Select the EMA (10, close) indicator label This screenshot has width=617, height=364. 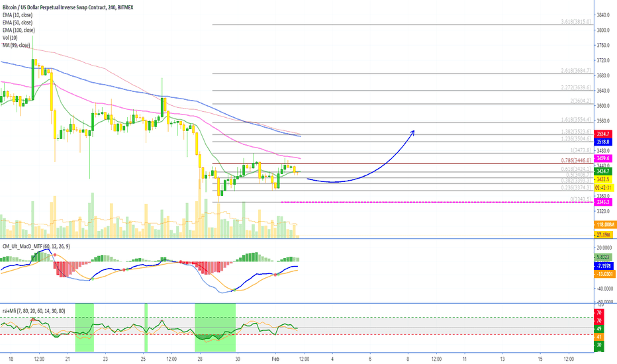17,15
